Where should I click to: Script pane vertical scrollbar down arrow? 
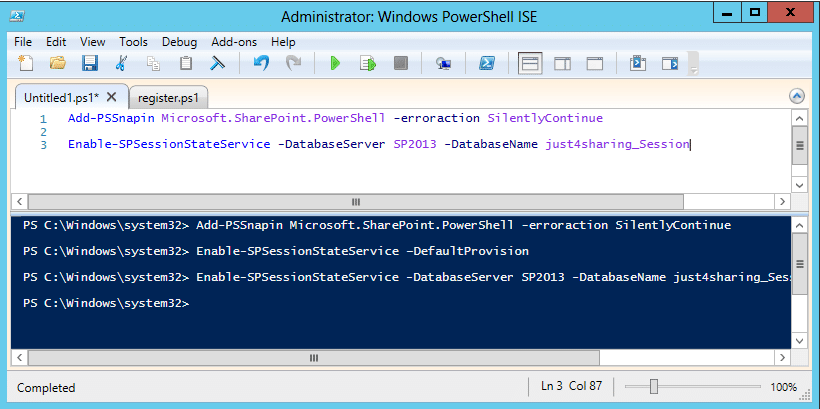click(x=800, y=185)
